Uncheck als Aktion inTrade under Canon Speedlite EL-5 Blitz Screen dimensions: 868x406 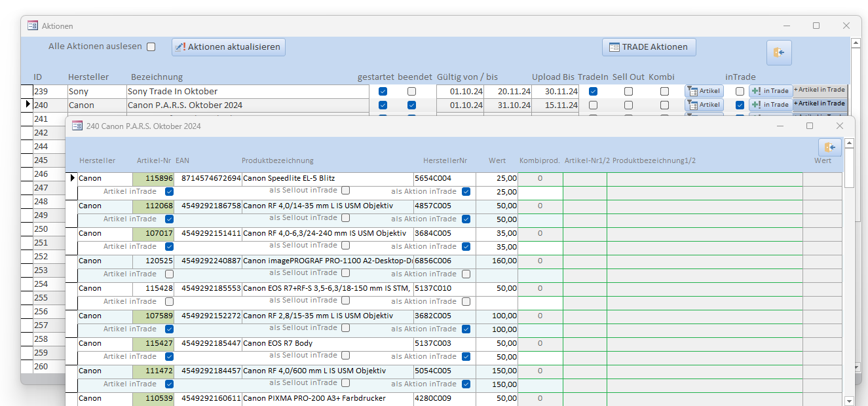tap(466, 192)
